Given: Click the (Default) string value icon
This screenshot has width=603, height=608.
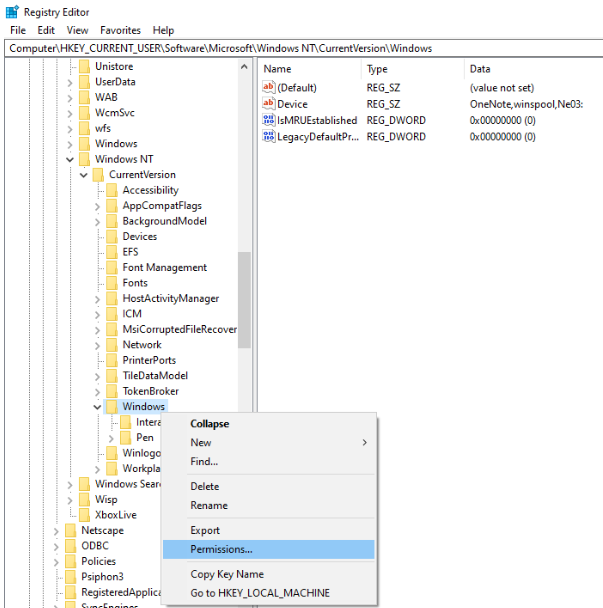Looking at the screenshot, I should point(268,87).
